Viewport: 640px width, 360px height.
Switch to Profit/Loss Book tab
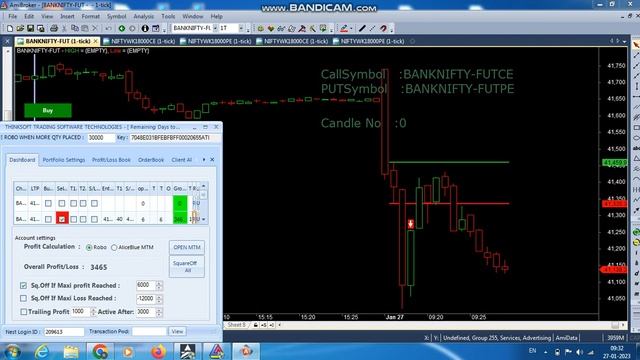[111, 160]
